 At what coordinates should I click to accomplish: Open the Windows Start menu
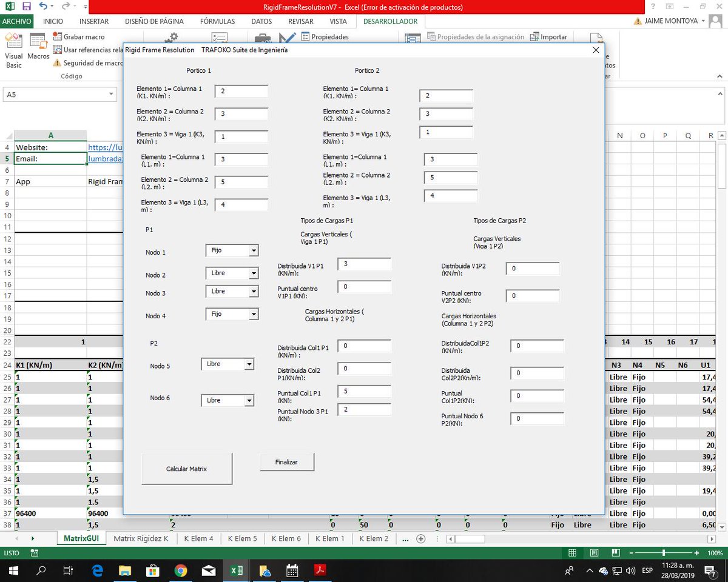coord(13,570)
